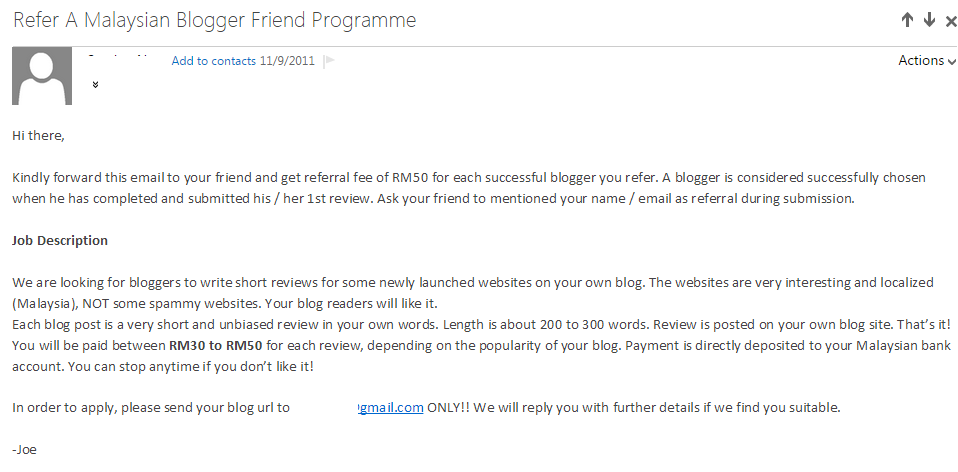The height and width of the screenshot is (472, 958).
Task: Click the bold RM30 to RM50 text
Action: [x=216, y=346]
